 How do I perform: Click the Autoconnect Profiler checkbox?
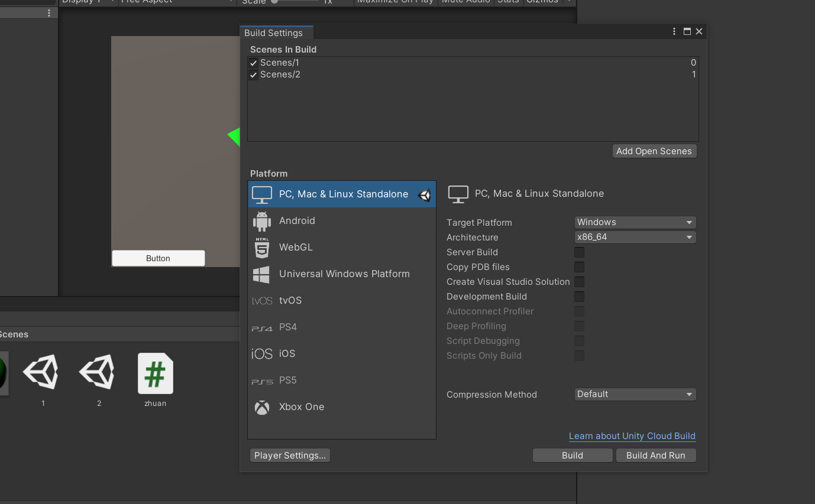[x=580, y=311]
